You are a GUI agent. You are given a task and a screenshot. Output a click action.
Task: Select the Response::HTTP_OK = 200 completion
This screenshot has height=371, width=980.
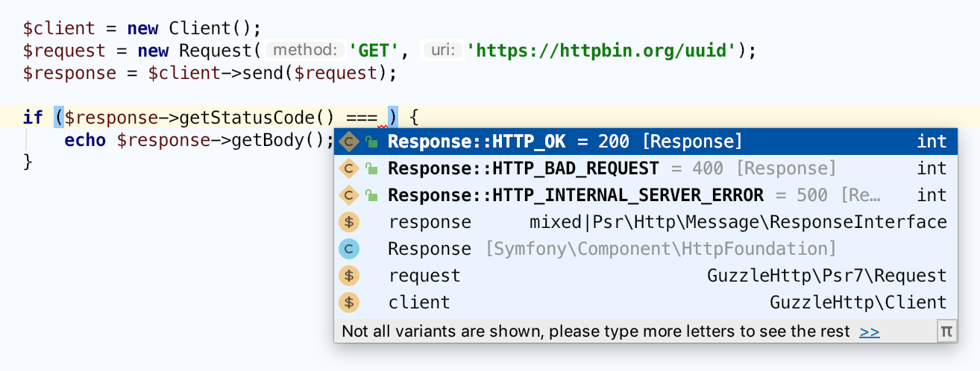(x=565, y=142)
